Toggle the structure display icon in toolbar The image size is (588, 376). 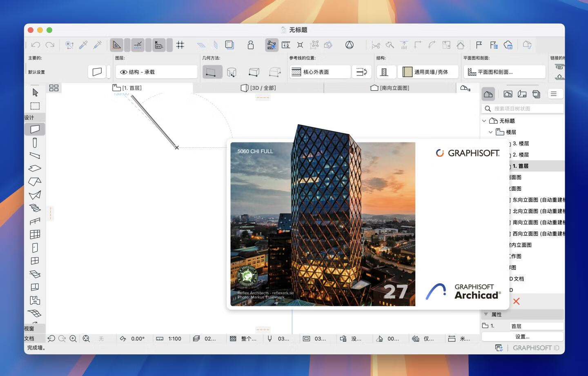[271, 45]
